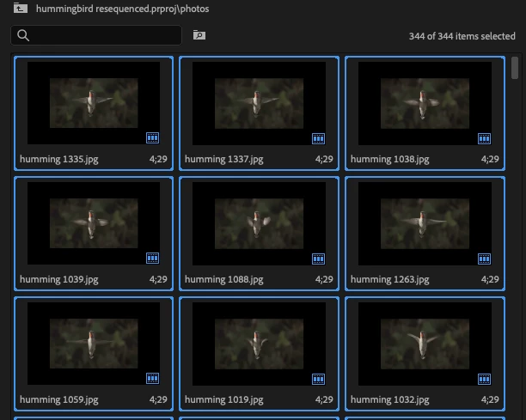Select the humming 1038.jpg thumbnail

click(x=425, y=103)
